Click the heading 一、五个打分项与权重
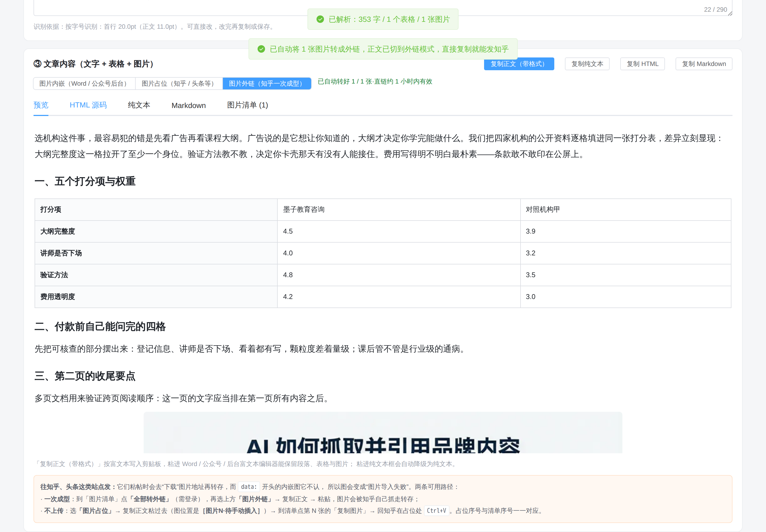This screenshot has height=532, width=766. [85, 181]
